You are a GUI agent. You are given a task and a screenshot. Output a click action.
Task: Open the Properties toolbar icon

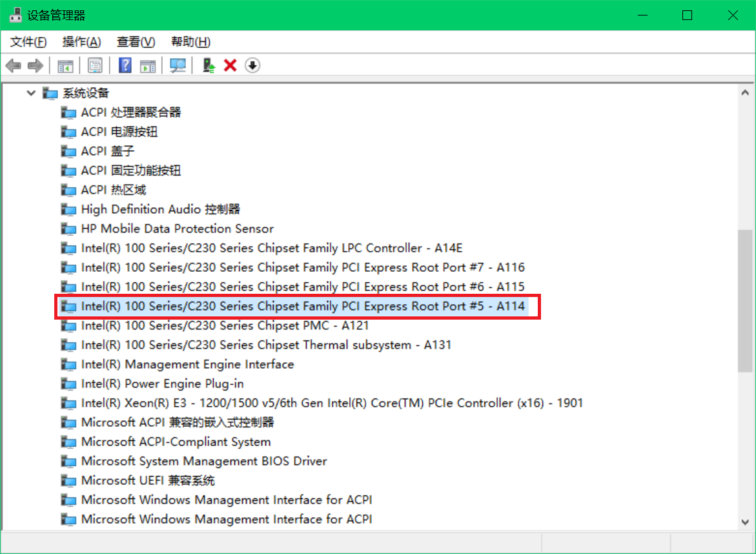click(x=95, y=65)
